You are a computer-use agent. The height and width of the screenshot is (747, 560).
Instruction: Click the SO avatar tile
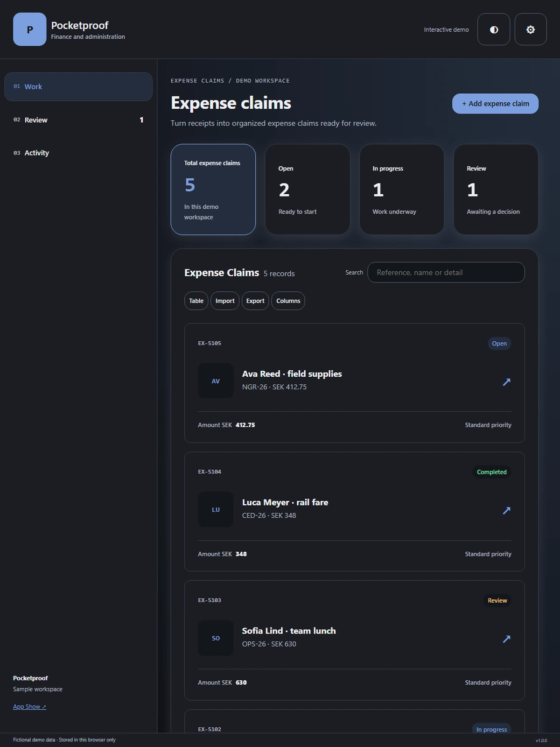(x=216, y=638)
